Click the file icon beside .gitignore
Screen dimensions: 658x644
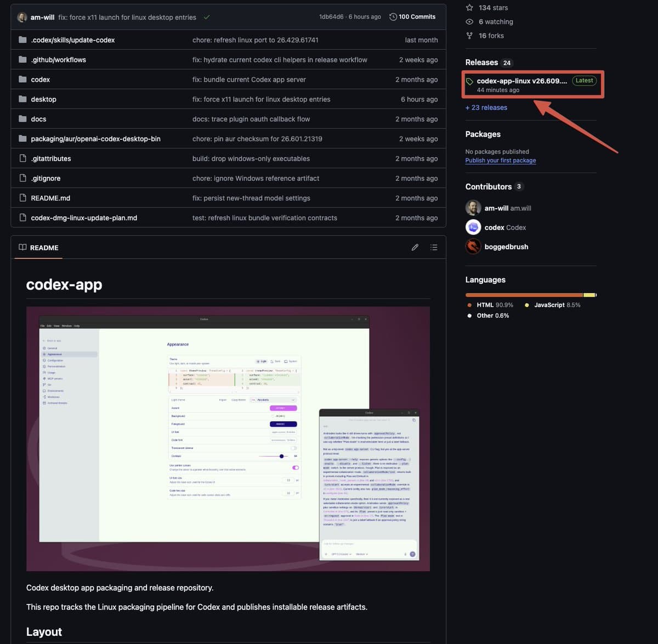tap(22, 178)
